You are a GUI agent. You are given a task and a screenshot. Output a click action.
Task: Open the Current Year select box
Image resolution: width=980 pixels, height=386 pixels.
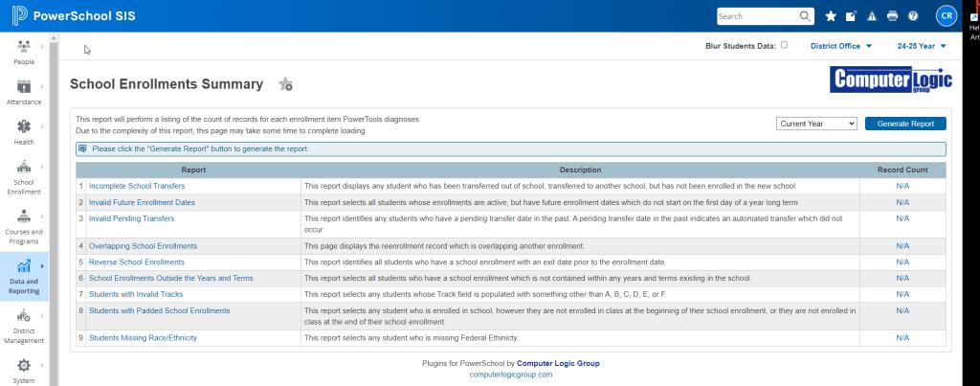(817, 124)
